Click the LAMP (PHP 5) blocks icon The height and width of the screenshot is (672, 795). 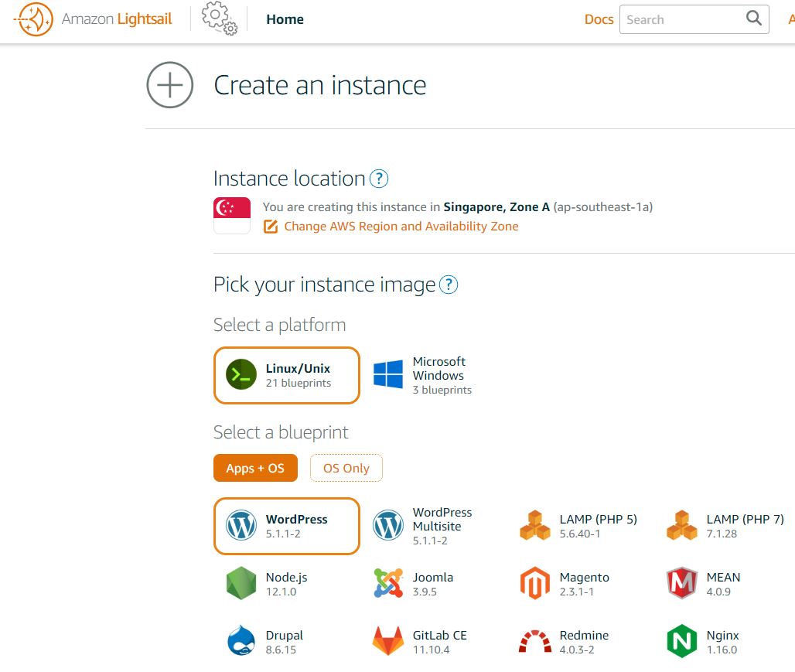(x=535, y=525)
